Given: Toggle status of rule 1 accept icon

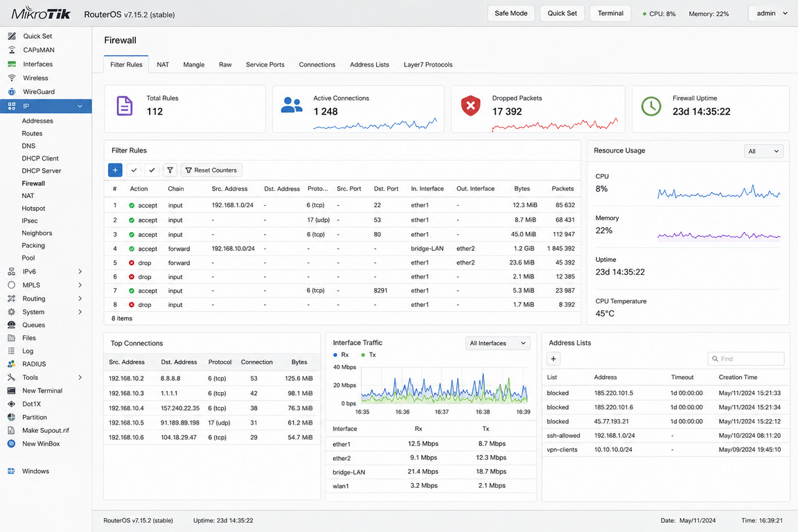Looking at the screenshot, I should (x=132, y=206).
